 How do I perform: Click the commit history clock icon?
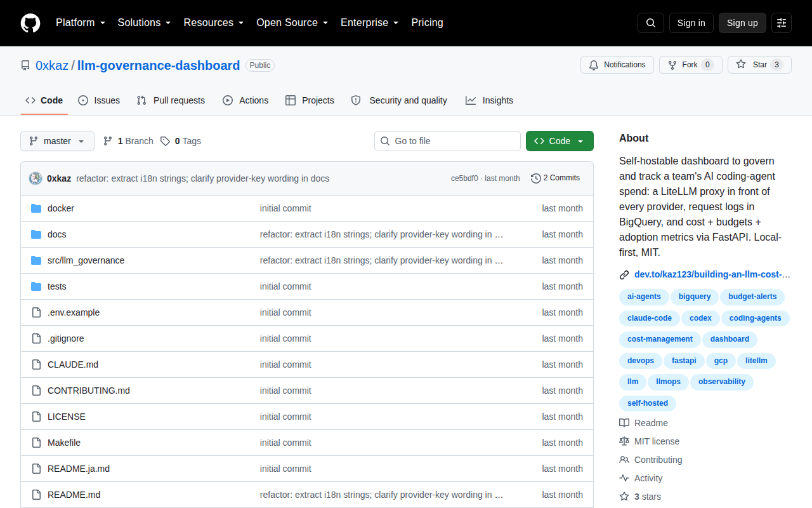536,178
